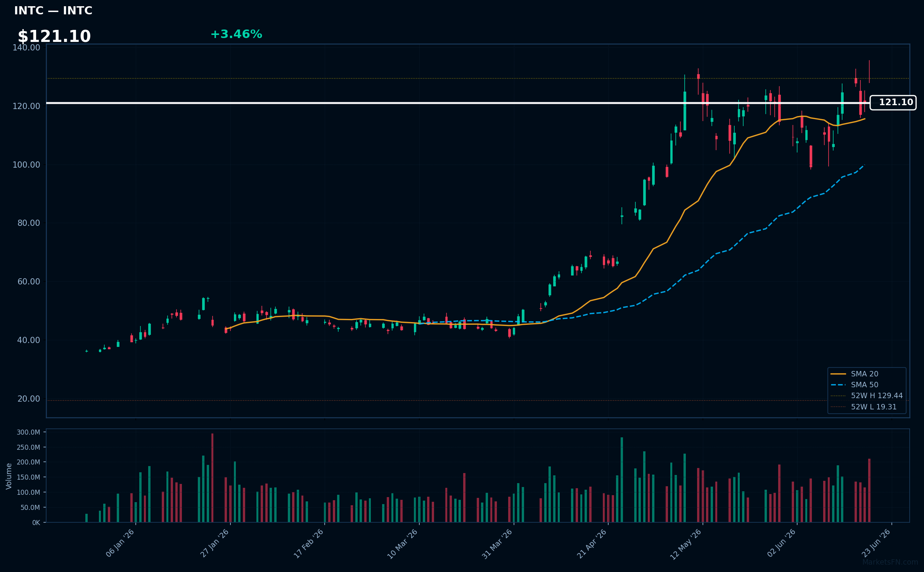Click the tall green April volume bar above 250M
Viewport: 924px width, 572px height.
click(622, 480)
